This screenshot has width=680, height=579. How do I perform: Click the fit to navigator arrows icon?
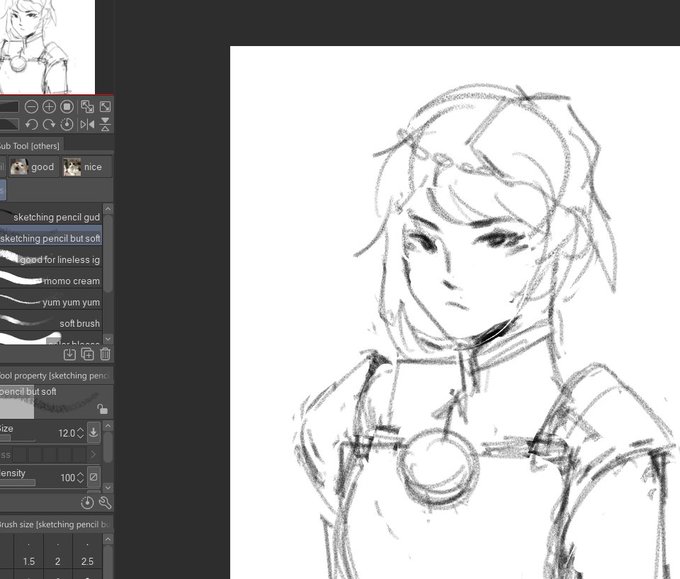[105, 107]
